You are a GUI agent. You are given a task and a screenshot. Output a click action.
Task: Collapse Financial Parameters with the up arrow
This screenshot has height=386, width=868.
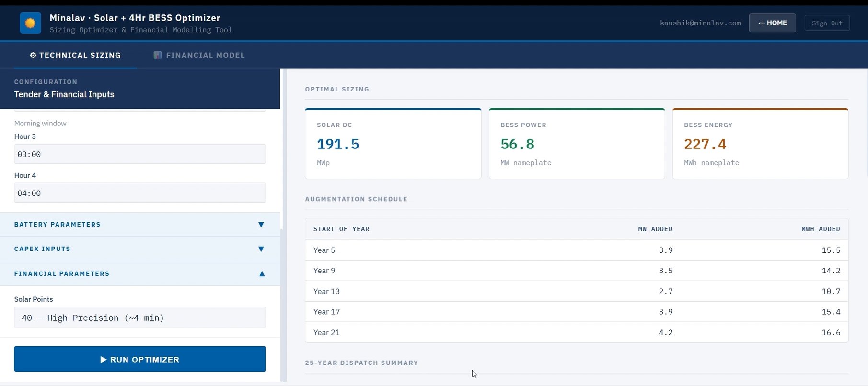pyautogui.click(x=262, y=274)
